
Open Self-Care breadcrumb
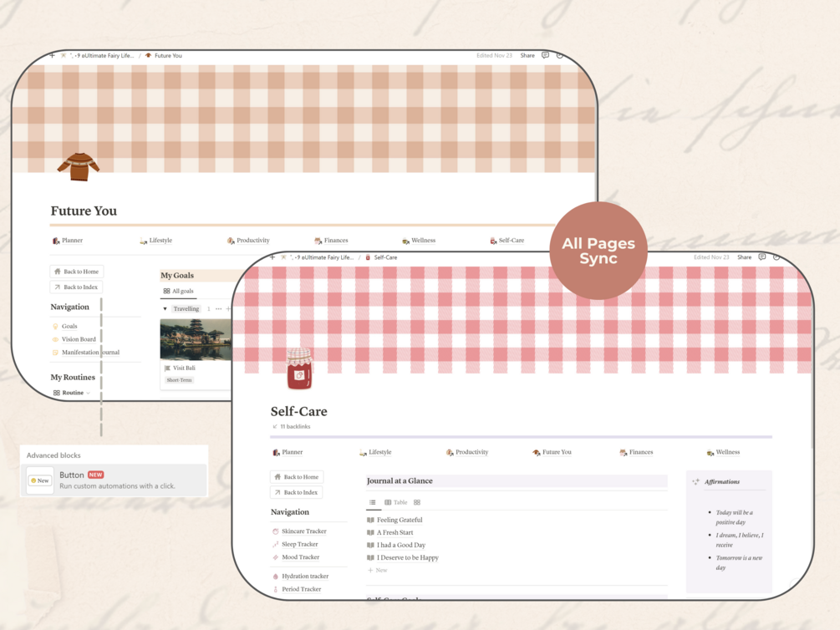point(381,257)
